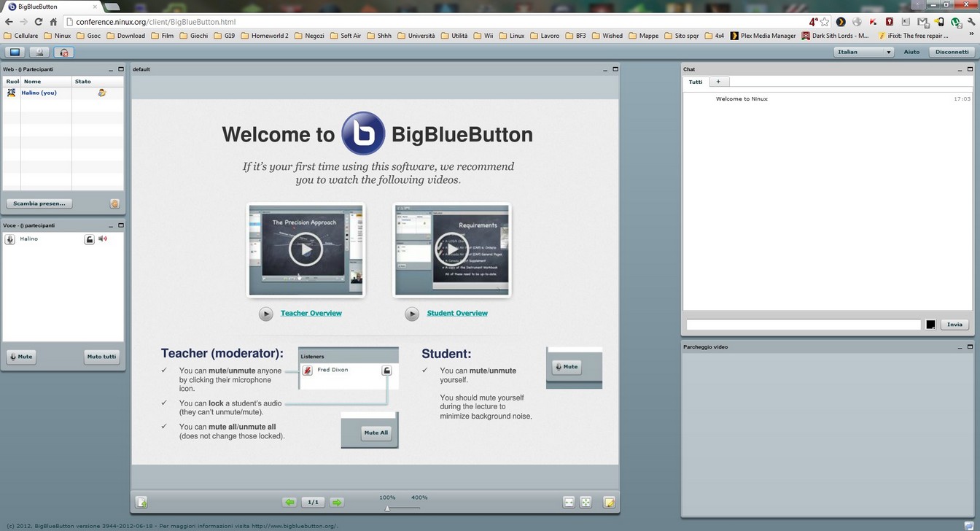Click the chat message input field
Image resolution: width=980 pixels, height=531 pixels.
pos(804,325)
